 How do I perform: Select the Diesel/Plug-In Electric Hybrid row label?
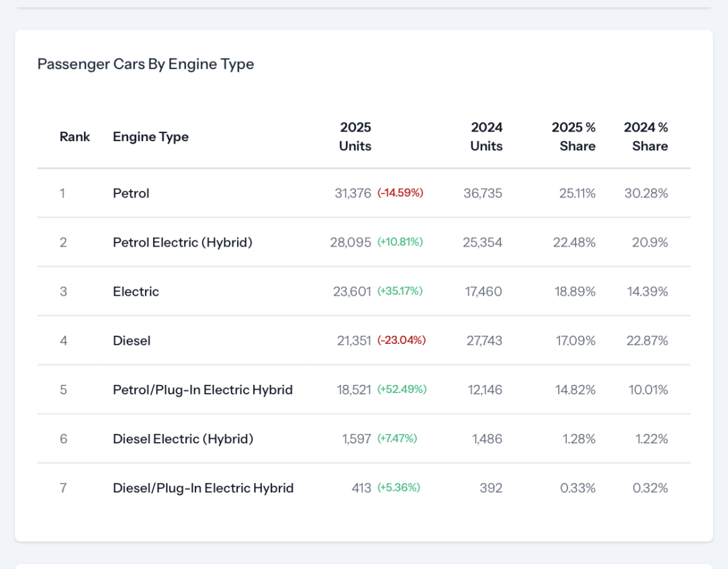pos(203,488)
